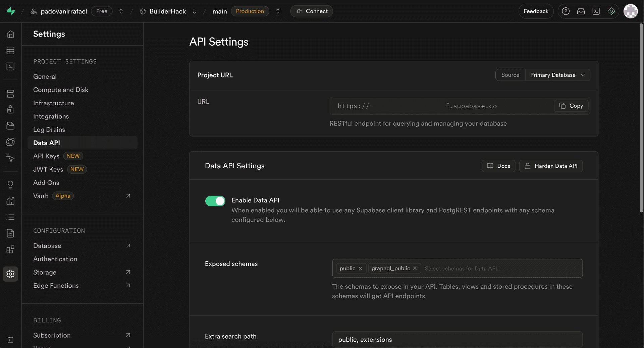The image size is (644, 348).
Task: Expand the organization switcher next to padovanirrafael
Action: pos(121,11)
